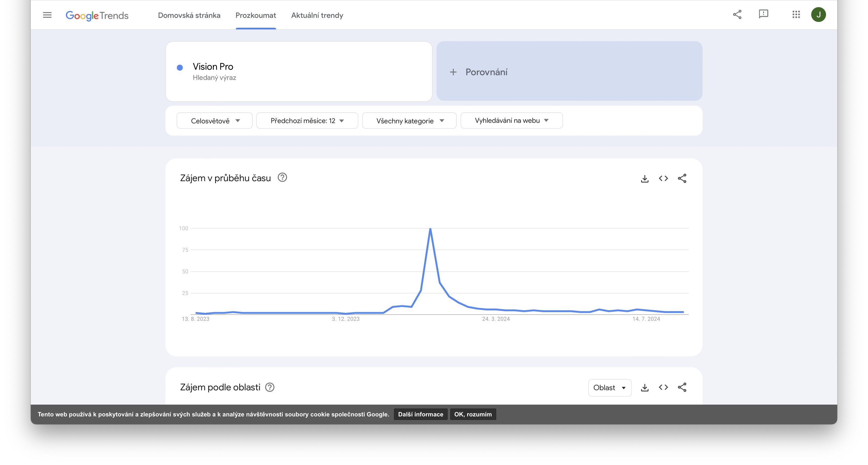
Task: Expand the Všechny kategorie dropdown
Action: tap(409, 121)
